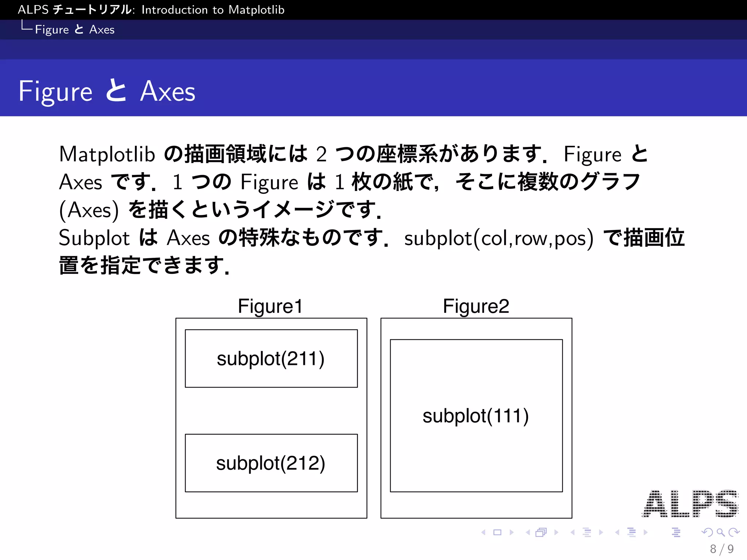Image resolution: width=747 pixels, height=560 pixels.
Task: Click the subplot(211) box
Action: [x=271, y=358]
